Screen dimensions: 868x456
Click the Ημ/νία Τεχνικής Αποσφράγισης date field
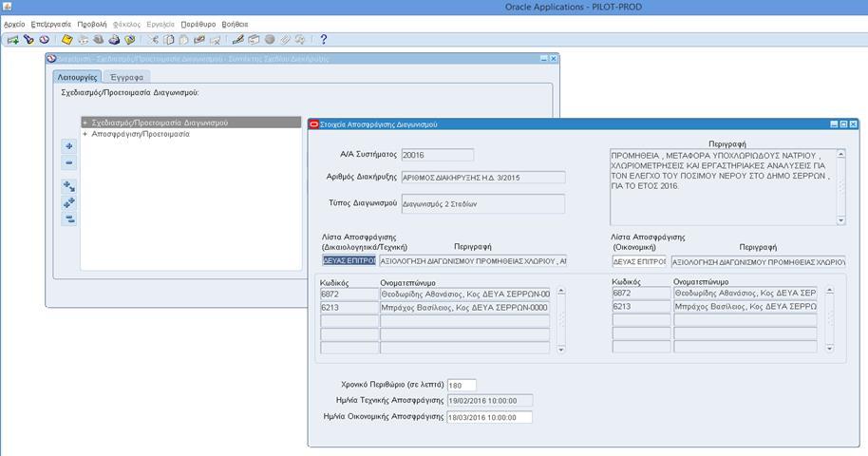[490, 401]
